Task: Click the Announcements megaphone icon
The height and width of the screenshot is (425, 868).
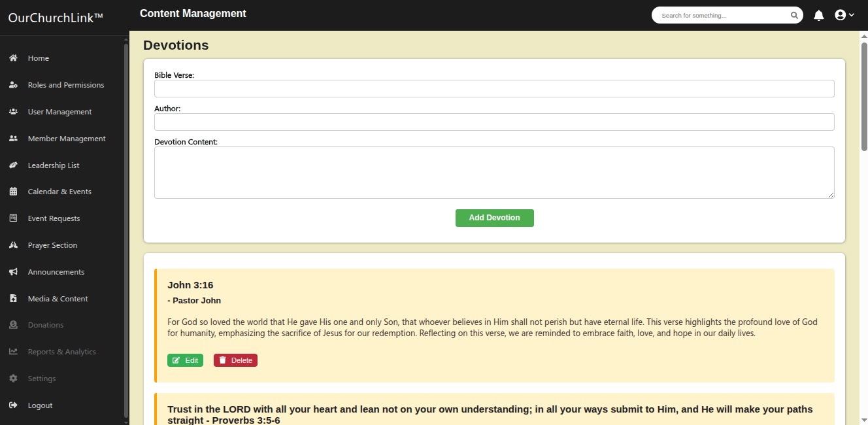Action: pos(13,272)
